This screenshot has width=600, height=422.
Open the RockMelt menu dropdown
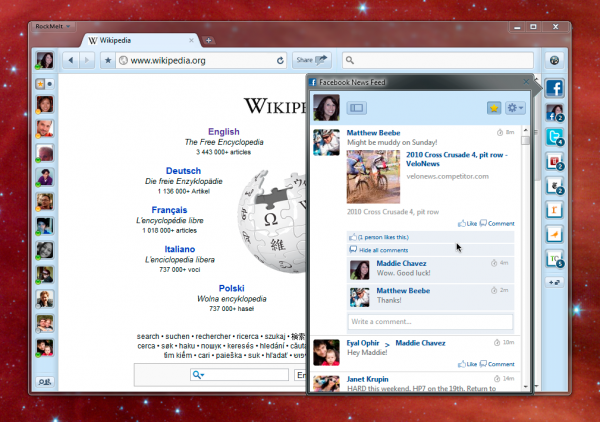pos(52,26)
